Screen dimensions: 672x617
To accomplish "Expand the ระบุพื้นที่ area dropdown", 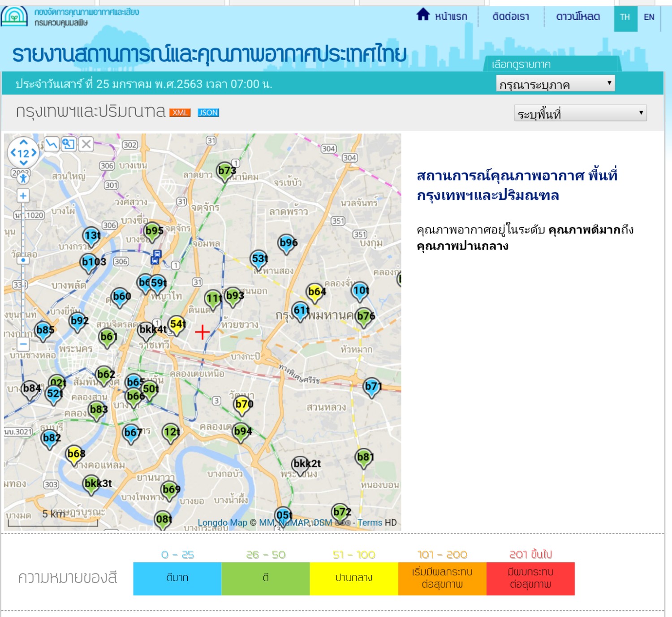I will tap(581, 113).
